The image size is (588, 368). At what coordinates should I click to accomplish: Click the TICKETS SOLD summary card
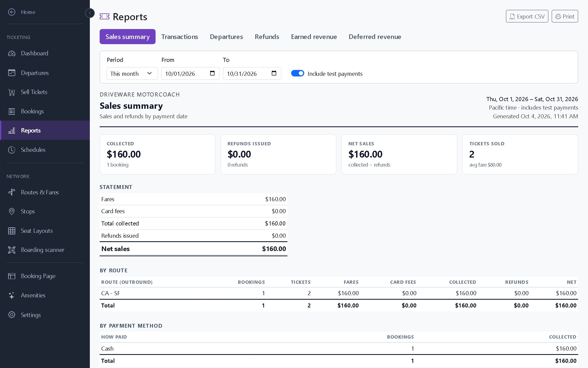[x=520, y=154]
